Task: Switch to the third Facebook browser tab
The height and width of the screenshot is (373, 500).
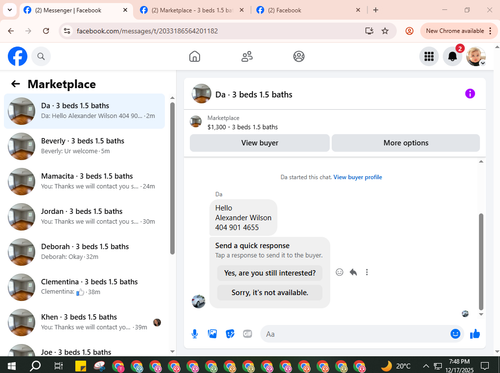Action: pyautogui.click(x=308, y=10)
